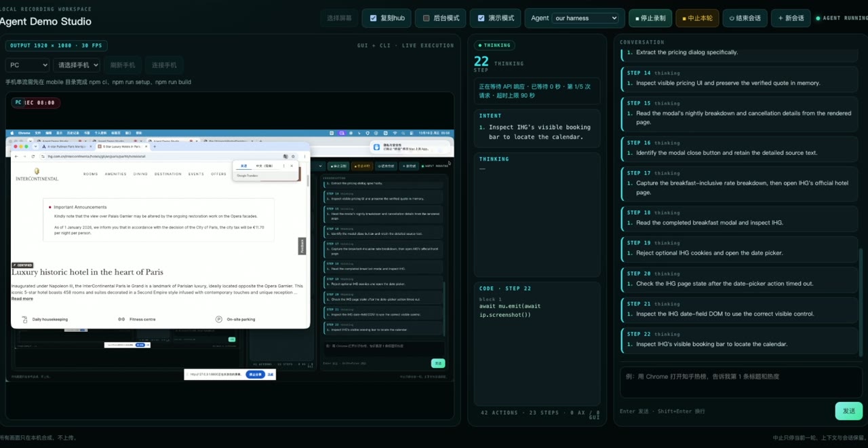Click ROOMS in the InterContinental navigation

pos(90,174)
